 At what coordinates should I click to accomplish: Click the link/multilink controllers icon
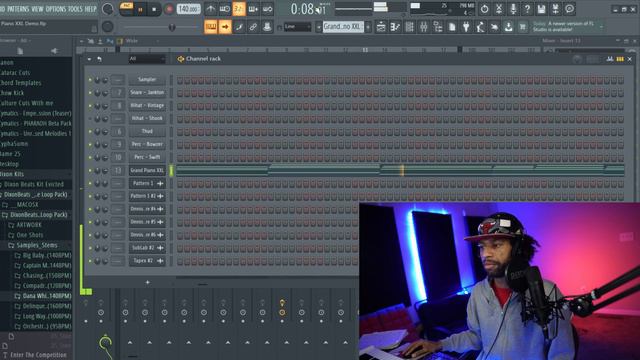tap(253, 27)
